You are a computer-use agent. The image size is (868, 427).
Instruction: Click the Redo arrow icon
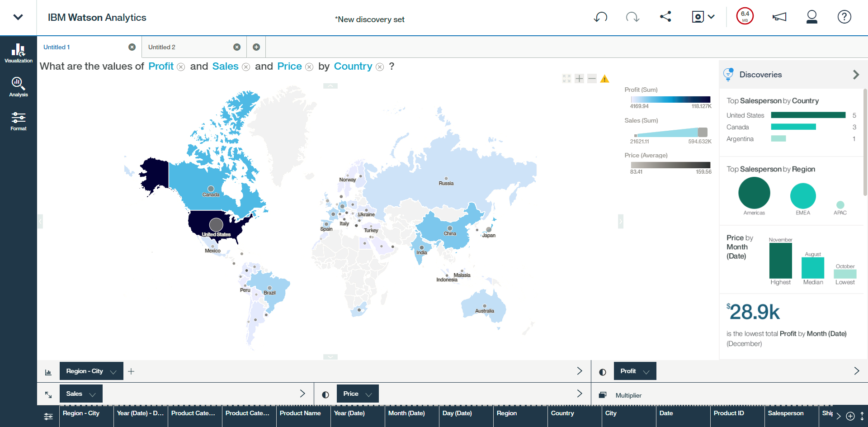tap(632, 17)
